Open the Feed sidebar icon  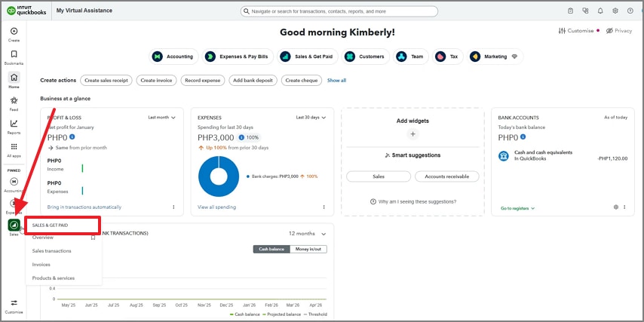tap(14, 100)
